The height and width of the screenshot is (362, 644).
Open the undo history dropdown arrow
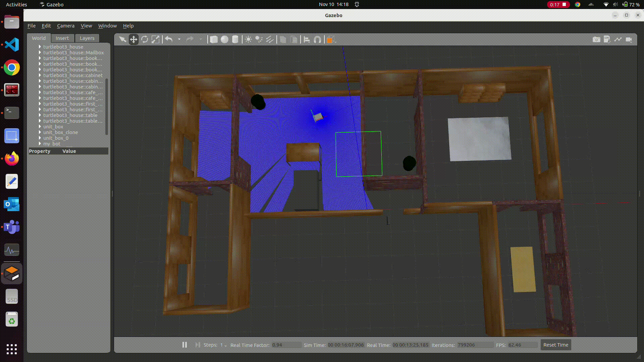click(x=179, y=40)
